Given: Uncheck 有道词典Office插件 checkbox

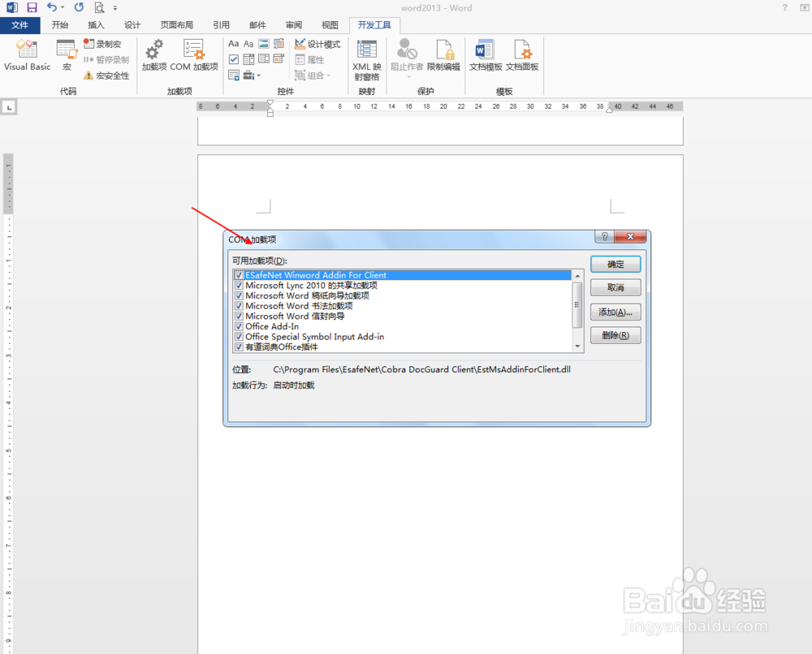Looking at the screenshot, I should 239,347.
